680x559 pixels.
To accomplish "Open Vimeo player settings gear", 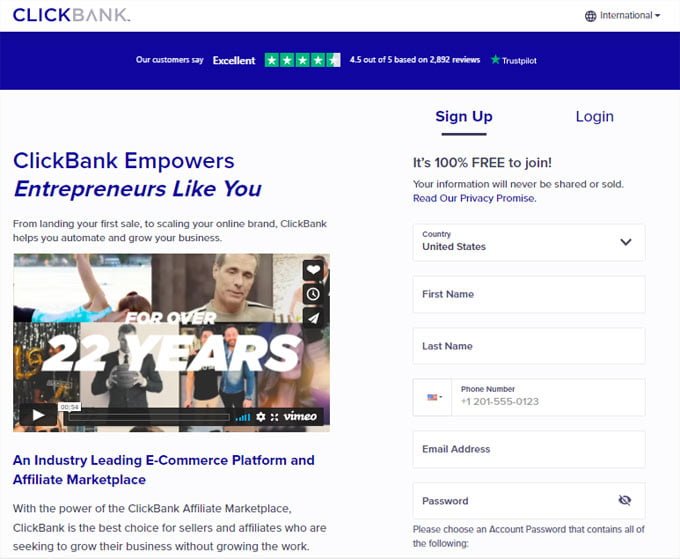I will 261,417.
